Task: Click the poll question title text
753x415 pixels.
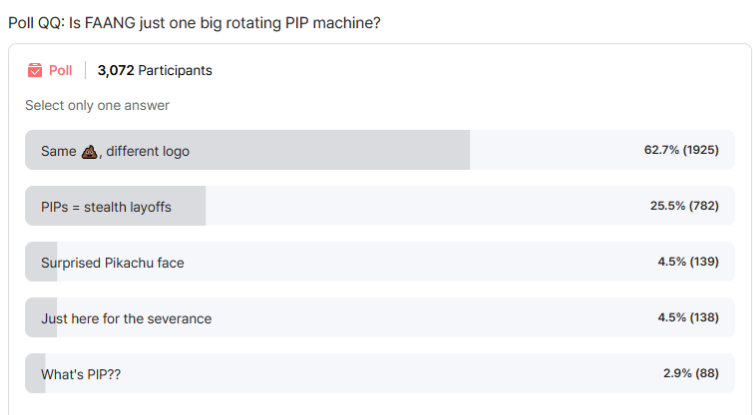Action: click(x=194, y=23)
